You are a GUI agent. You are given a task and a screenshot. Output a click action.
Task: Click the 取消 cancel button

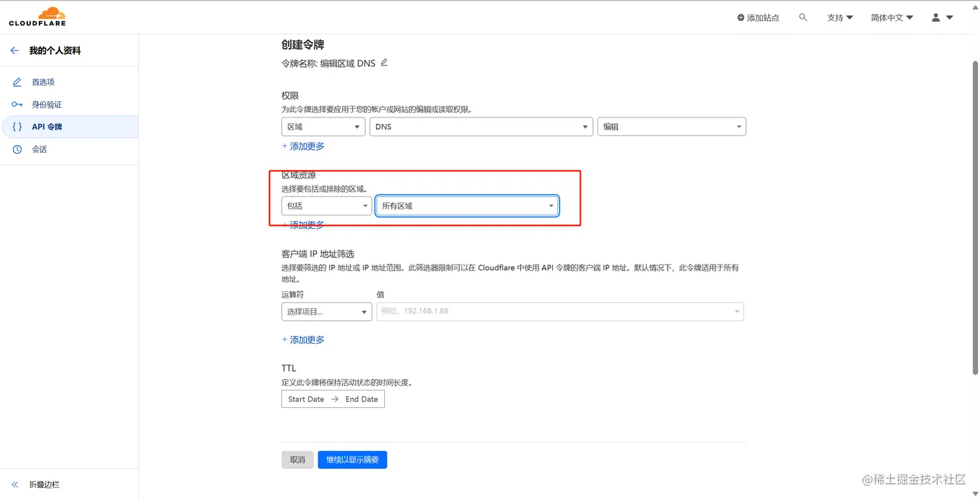click(x=297, y=460)
